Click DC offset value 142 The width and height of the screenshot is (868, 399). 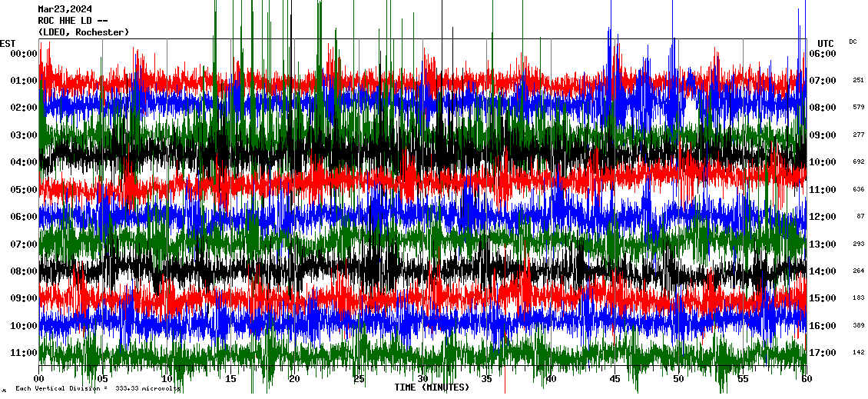[x=858, y=353]
